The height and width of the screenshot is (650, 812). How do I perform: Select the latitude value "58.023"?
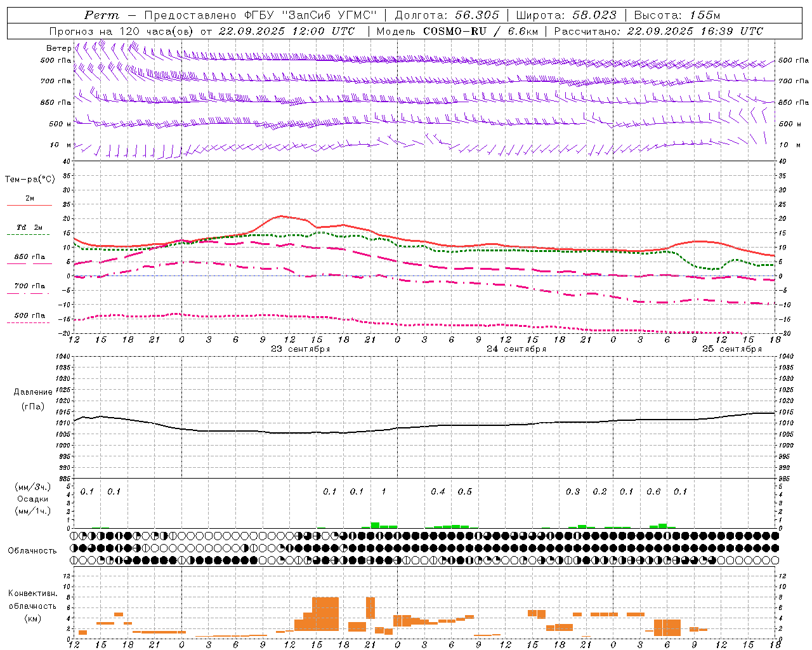[x=594, y=15]
